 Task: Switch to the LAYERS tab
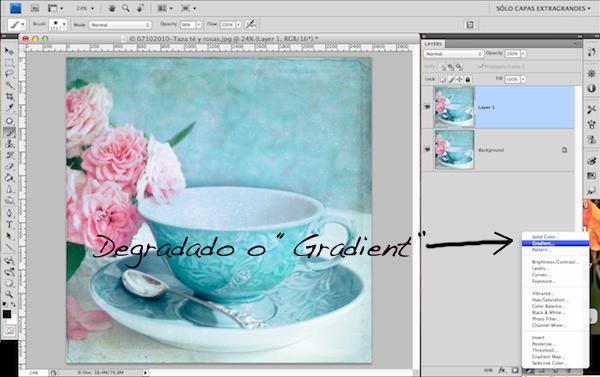[x=433, y=44]
